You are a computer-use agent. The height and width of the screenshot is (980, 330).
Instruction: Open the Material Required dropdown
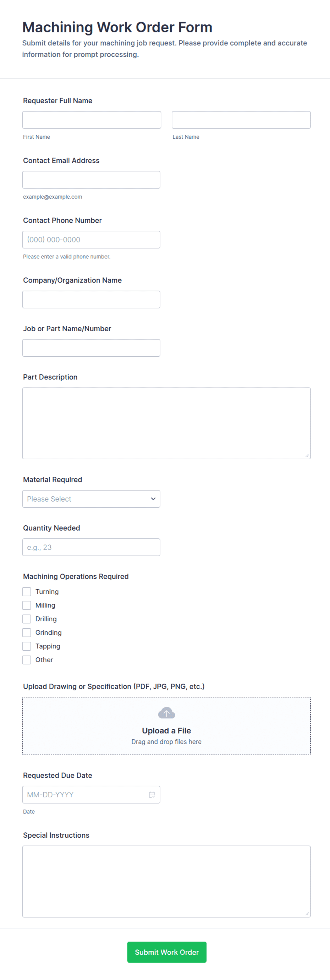pyautogui.click(x=91, y=499)
